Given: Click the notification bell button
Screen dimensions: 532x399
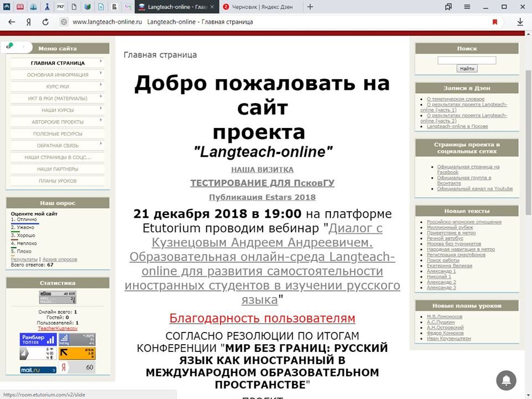Looking at the screenshot, I should click(x=506, y=380).
